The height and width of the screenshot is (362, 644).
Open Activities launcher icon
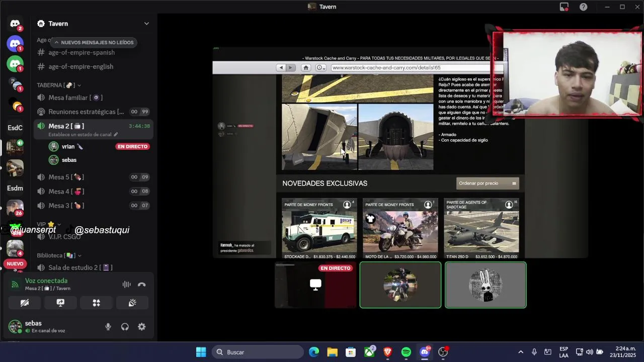[97, 303]
